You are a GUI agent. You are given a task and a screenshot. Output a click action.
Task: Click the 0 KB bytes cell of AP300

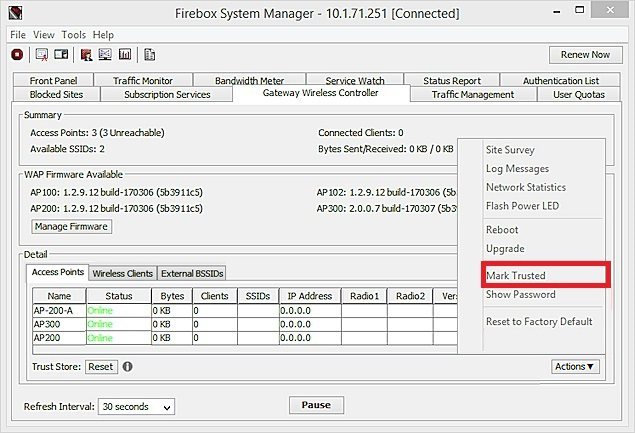(172, 324)
